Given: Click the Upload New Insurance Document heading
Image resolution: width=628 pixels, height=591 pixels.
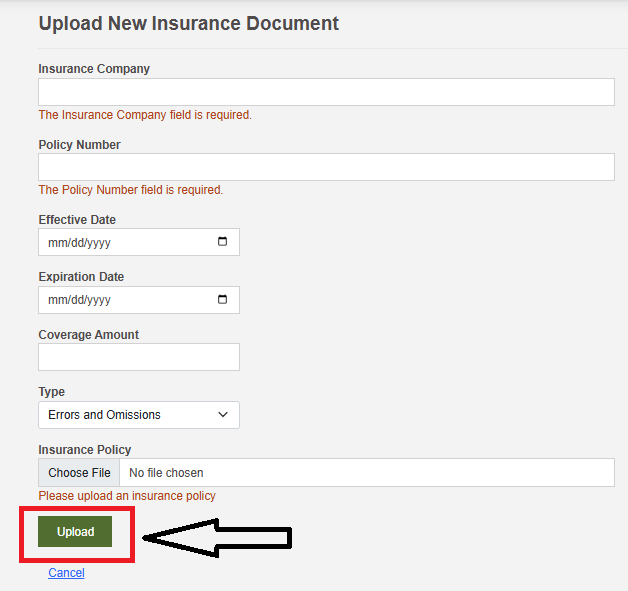Looking at the screenshot, I should pos(189,23).
